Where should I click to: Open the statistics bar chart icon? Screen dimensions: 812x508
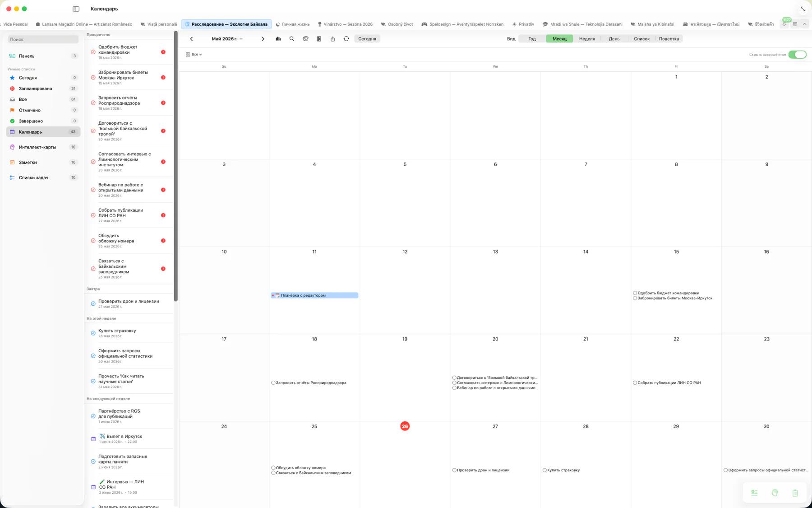(278, 39)
